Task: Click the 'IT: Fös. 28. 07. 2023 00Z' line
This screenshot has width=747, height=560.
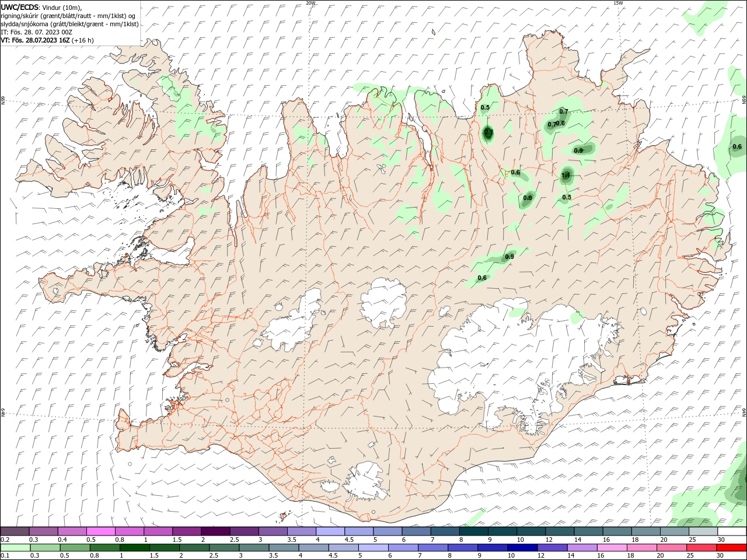Action: (36, 32)
